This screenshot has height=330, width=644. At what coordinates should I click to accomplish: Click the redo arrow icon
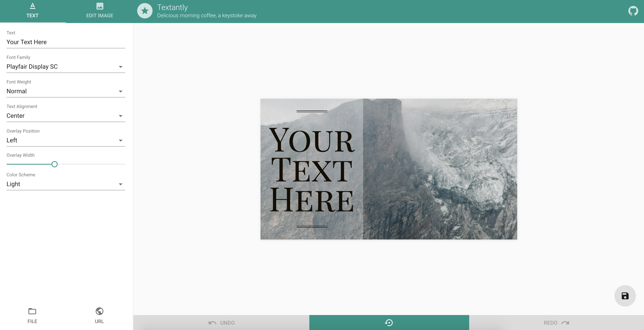(x=565, y=323)
